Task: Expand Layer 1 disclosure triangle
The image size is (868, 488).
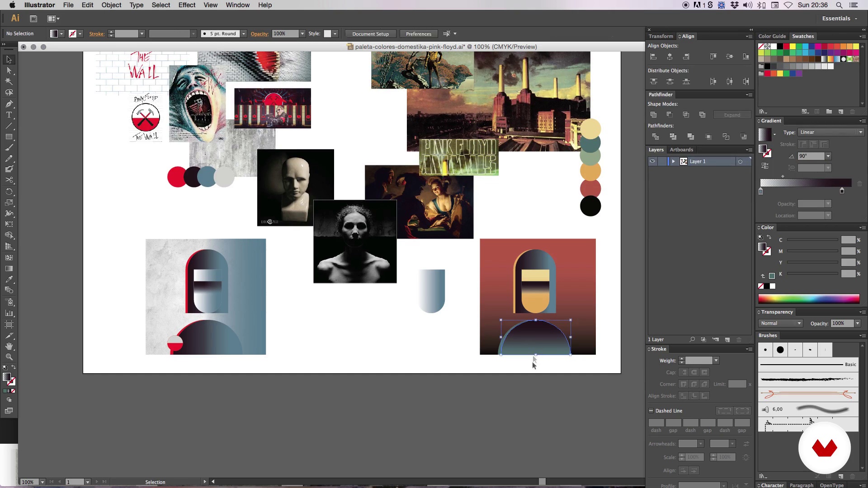Action: point(673,161)
